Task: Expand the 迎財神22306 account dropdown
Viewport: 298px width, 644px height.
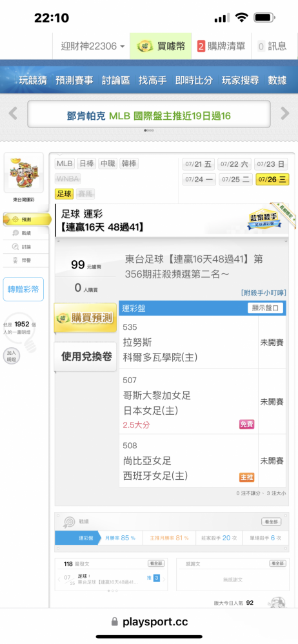Action: pyautogui.click(x=93, y=46)
